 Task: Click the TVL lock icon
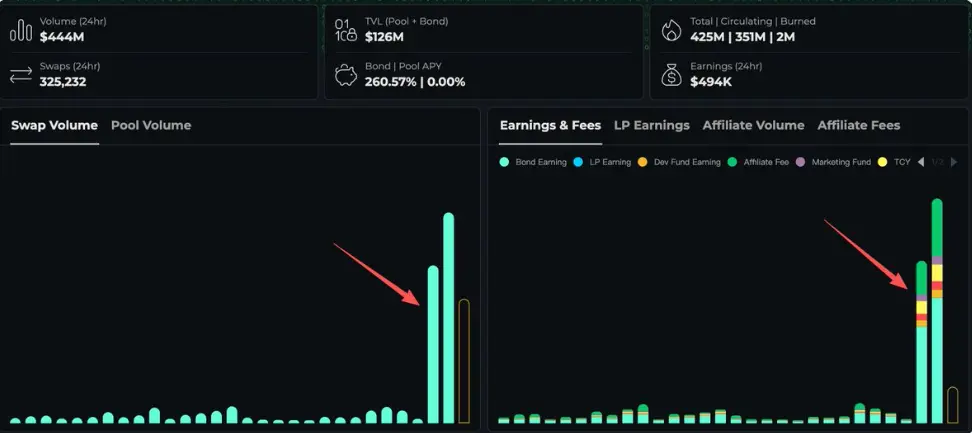[346, 30]
